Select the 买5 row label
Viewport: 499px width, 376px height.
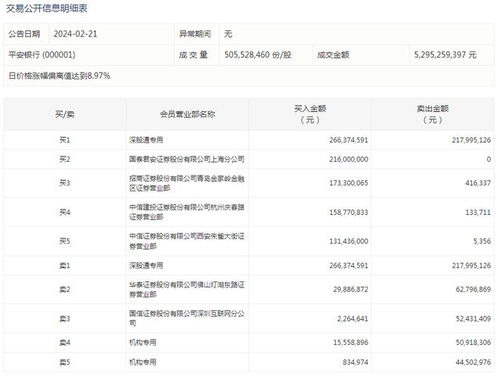point(65,241)
